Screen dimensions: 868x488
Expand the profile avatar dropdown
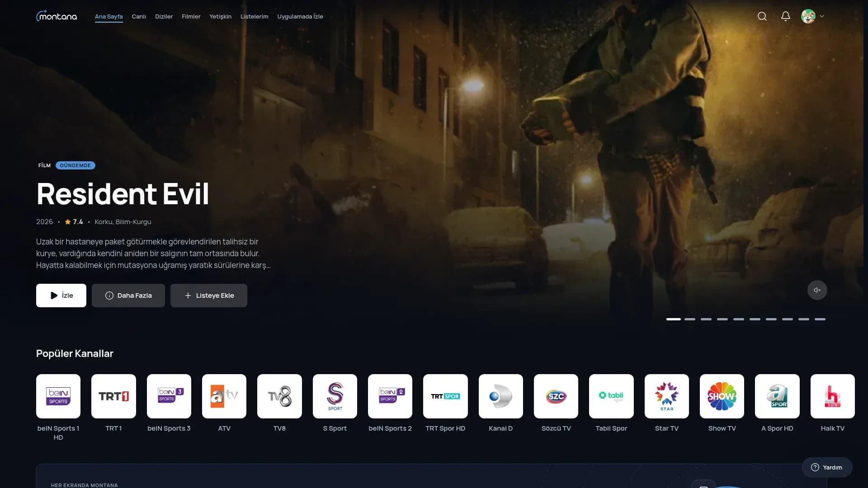(813, 16)
